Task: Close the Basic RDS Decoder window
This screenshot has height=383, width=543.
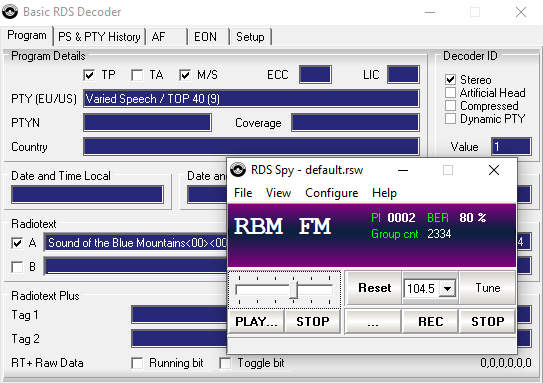Action: tap(521, 12)
